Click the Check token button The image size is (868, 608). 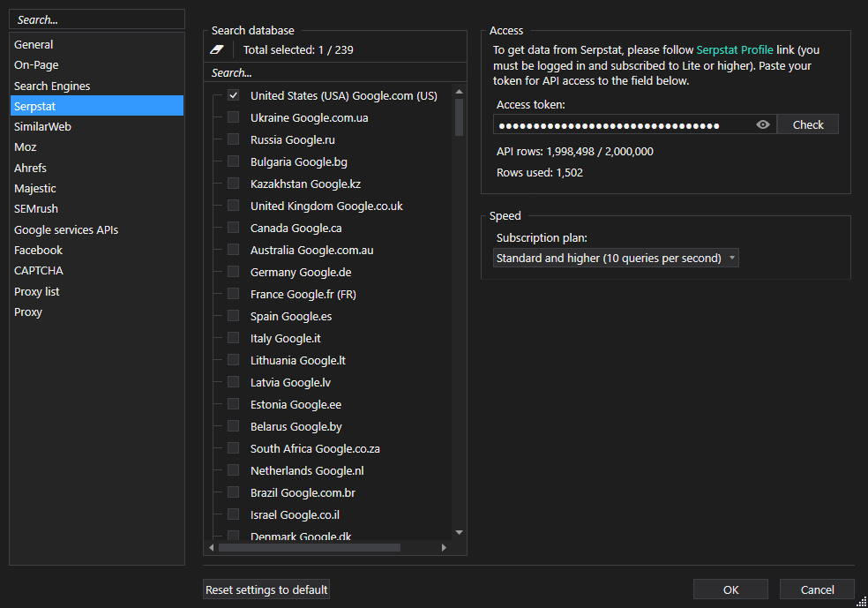pyautogui.click(x=808, y=124)
